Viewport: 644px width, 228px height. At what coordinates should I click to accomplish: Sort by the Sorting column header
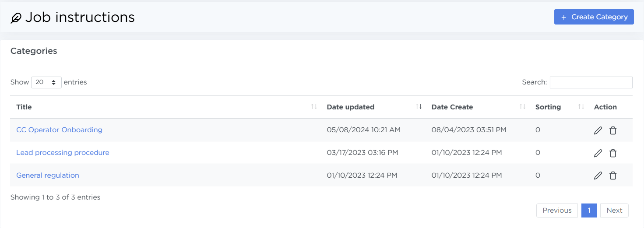[x=581, y=107]
